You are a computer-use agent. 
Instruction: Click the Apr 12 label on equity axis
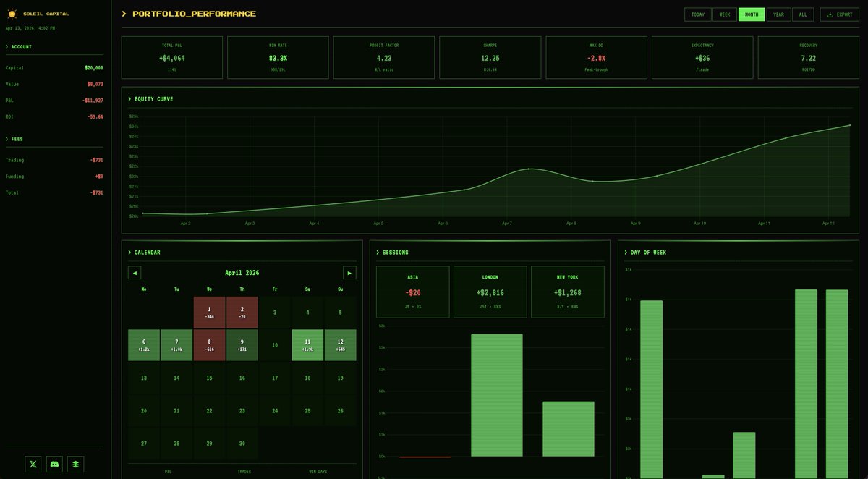point(828,224)
